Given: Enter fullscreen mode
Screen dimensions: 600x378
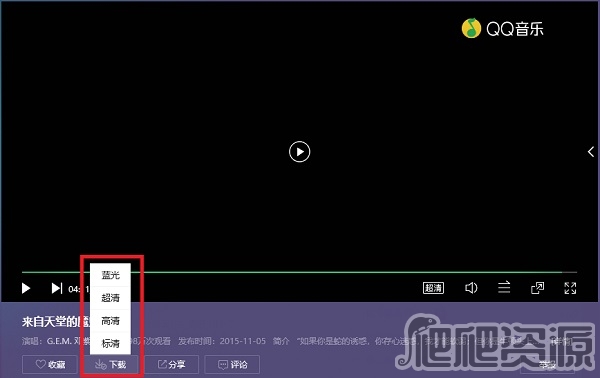Looking at the screenshot, I should pyautogui.click(x=570, y=288).
